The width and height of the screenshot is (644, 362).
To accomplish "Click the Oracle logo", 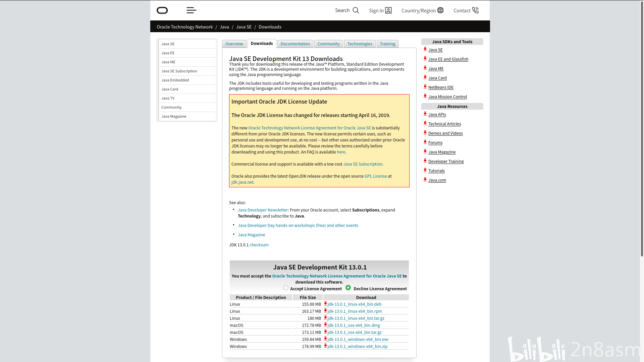I will pyautogui.click(x=162, y=10).
